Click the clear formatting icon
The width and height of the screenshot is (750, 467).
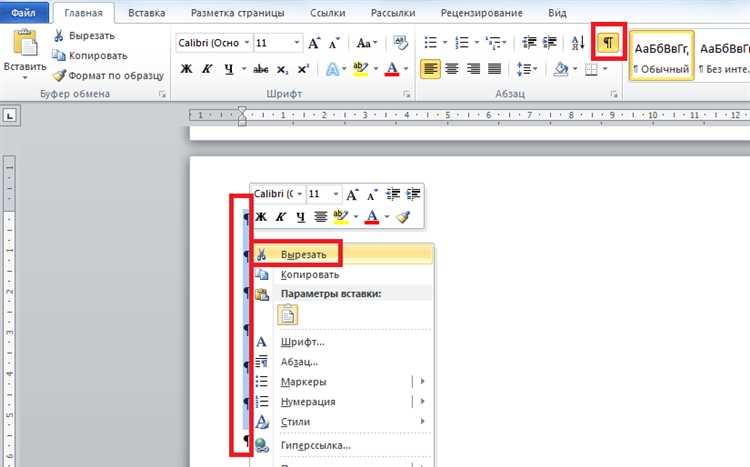point(400,43)
